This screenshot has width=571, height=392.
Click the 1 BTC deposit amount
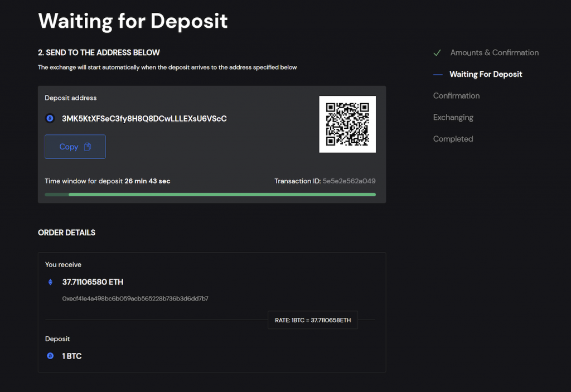tap(72, 356)
